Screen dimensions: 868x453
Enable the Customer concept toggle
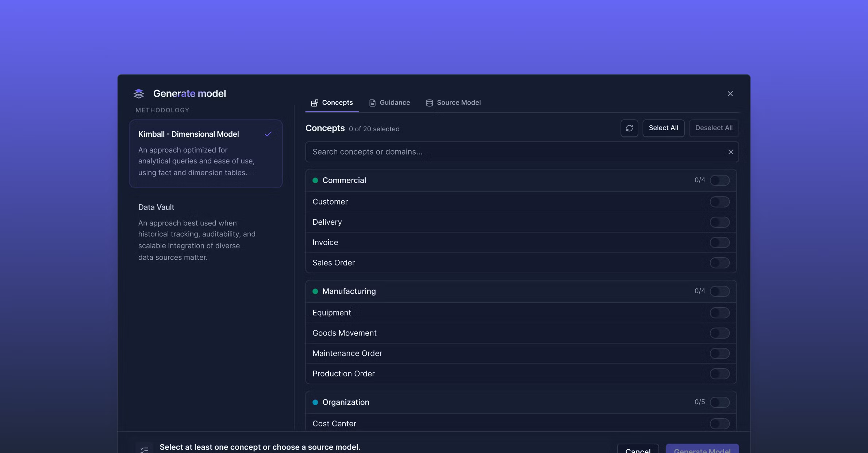(x=719, y=202)
